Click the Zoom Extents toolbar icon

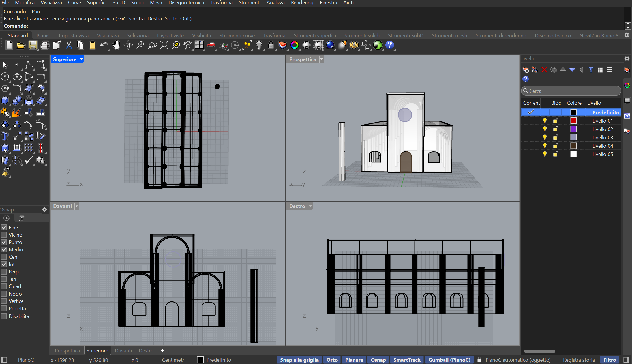pos(164,45)
